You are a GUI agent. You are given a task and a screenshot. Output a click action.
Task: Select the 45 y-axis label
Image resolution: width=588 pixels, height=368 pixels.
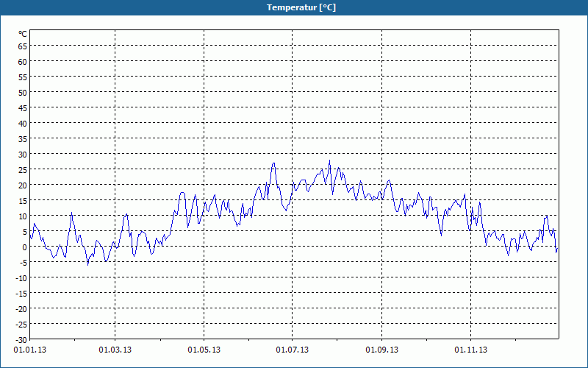[x=23, y=108]
